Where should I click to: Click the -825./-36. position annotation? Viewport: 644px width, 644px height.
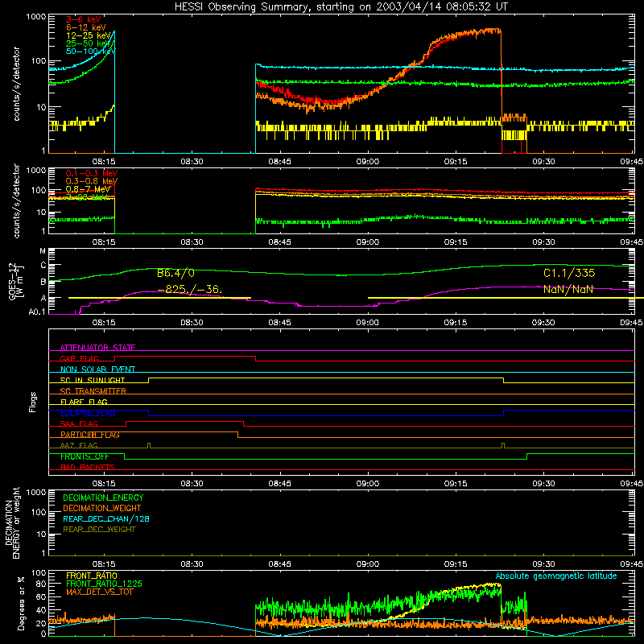[190, 289]
